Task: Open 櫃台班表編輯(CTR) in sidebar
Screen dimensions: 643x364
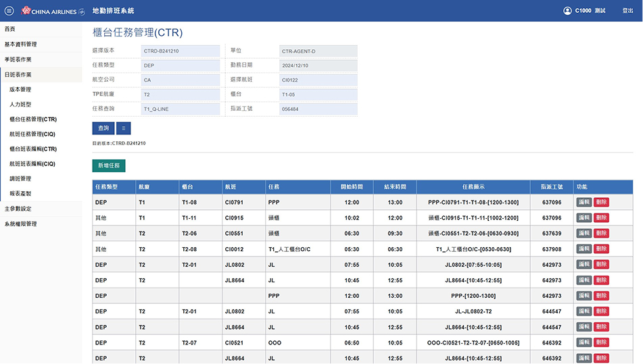Action: coord(33,149)
